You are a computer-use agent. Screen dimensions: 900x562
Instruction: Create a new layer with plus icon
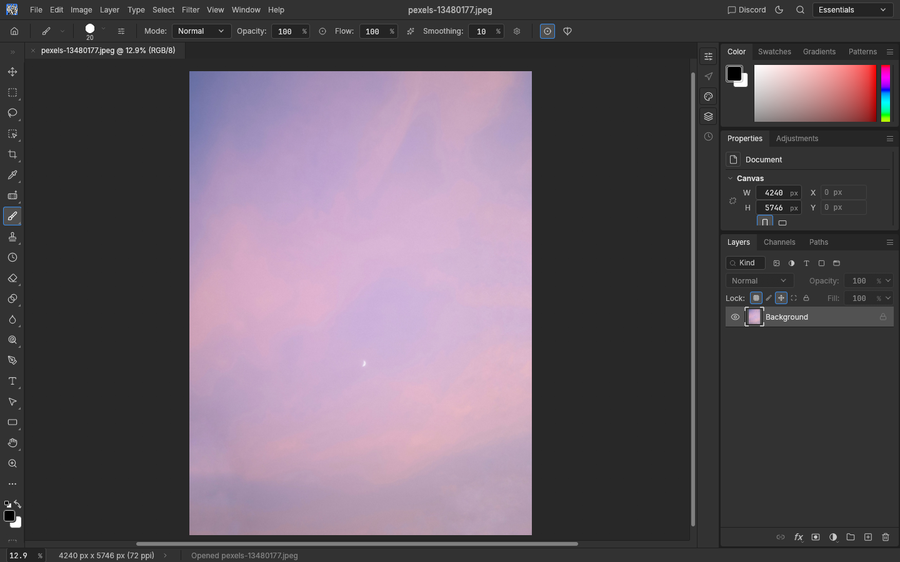click(x=868, y=537)
